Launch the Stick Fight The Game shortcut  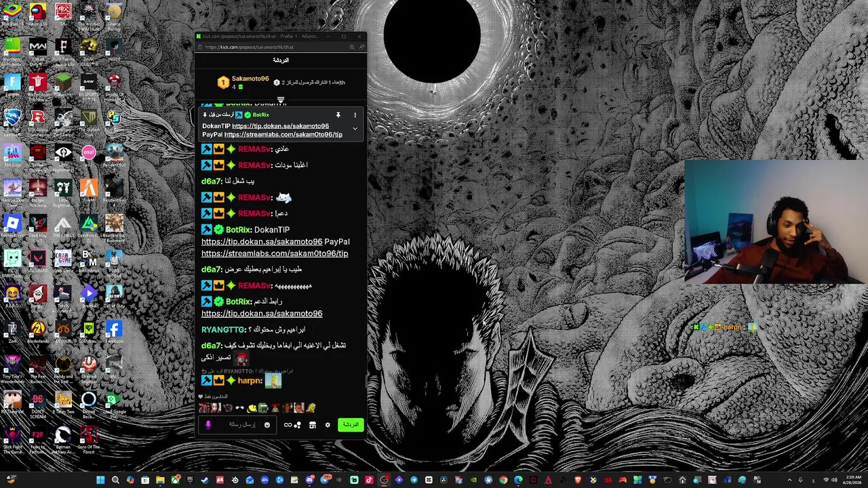[12, 435]
